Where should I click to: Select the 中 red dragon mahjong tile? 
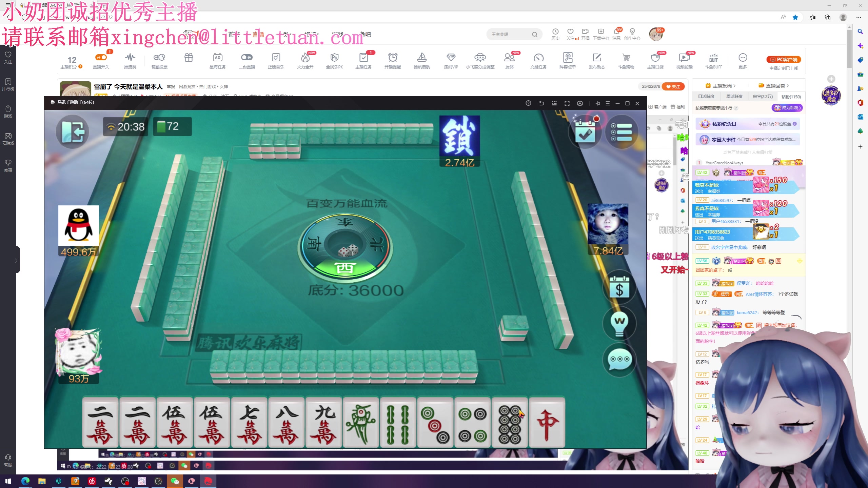pyautogui.click(x=547, y=423)
